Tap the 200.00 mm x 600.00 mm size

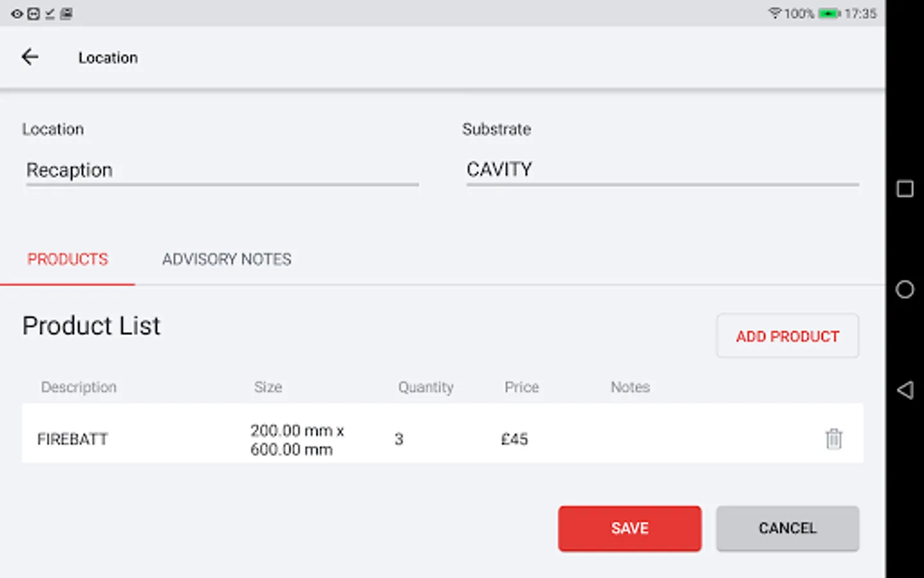point(296,439)
